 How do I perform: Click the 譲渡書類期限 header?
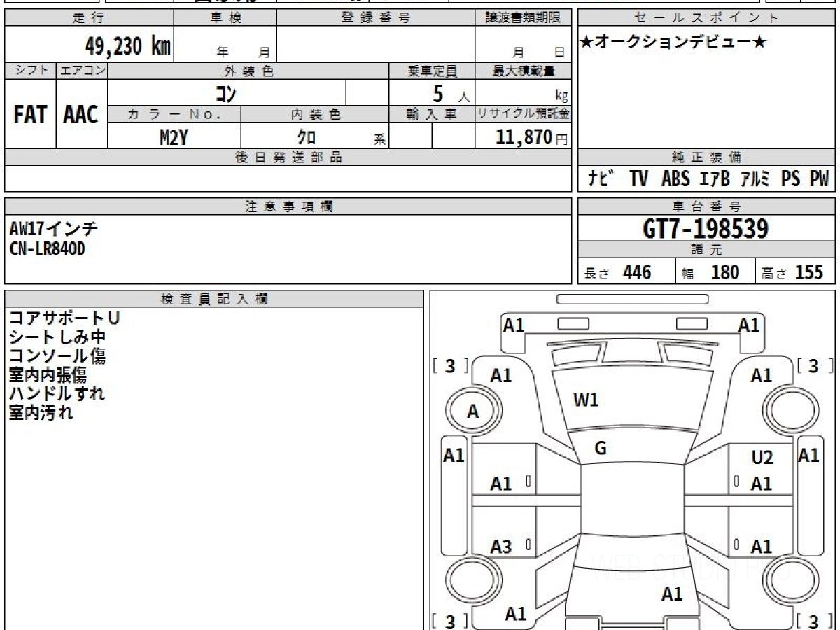click(522, 18)
